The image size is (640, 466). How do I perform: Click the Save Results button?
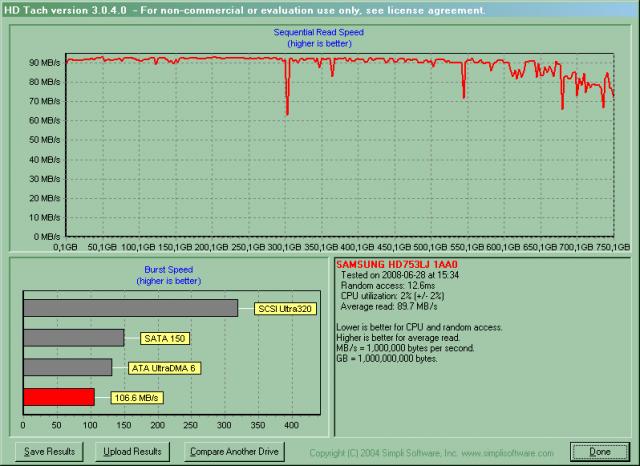[49, 452]
